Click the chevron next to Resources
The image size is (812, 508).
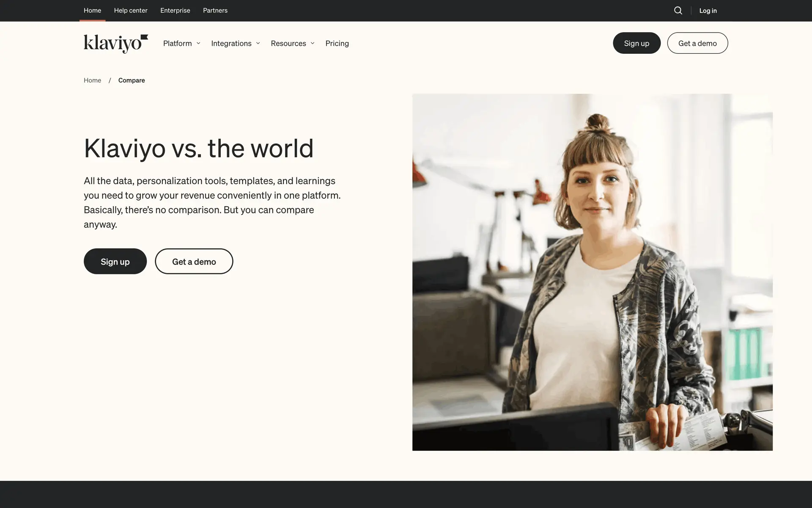pyautogui.click(x=313, y=43)
